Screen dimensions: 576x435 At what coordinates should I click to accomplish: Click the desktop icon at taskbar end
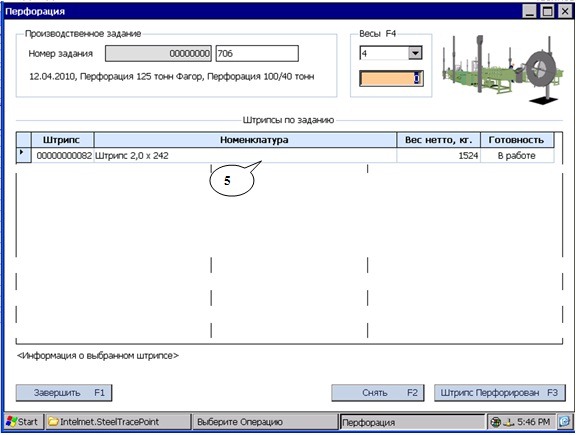coord(564,421)
